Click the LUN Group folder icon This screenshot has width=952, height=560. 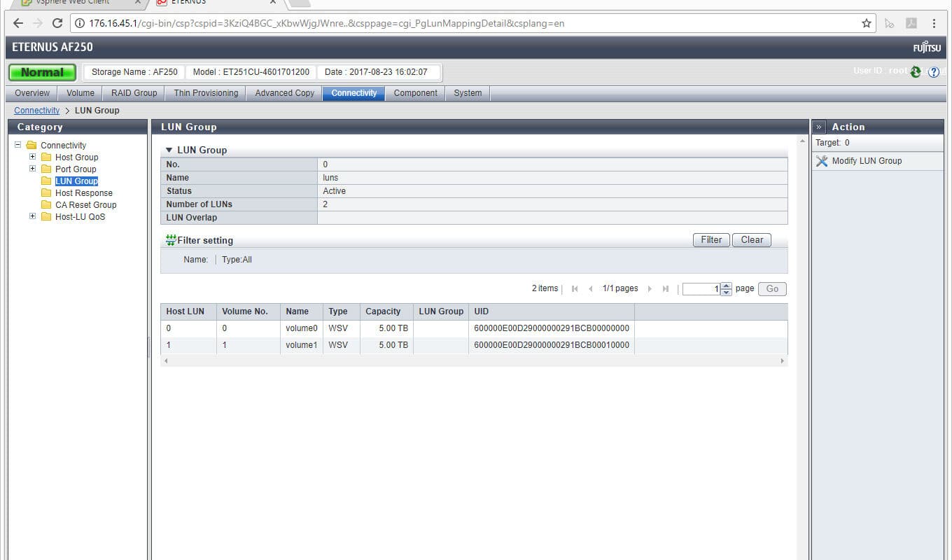tap(46, 181)
